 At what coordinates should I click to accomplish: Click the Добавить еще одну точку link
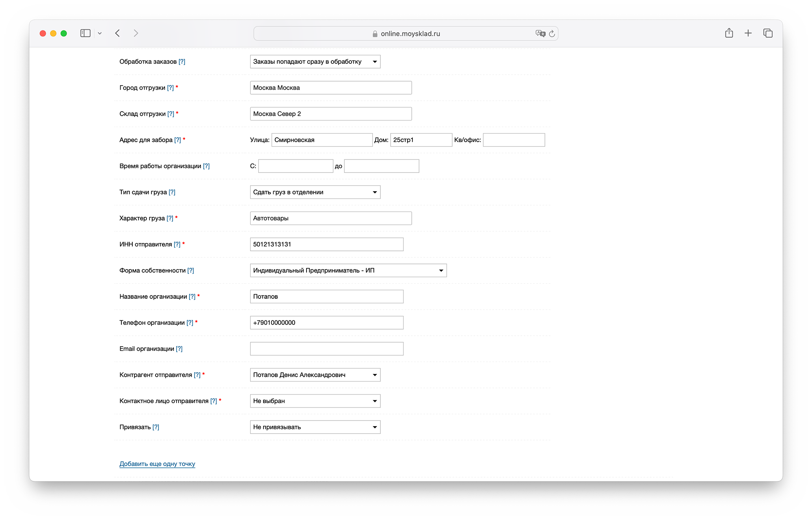coord(157,464)
